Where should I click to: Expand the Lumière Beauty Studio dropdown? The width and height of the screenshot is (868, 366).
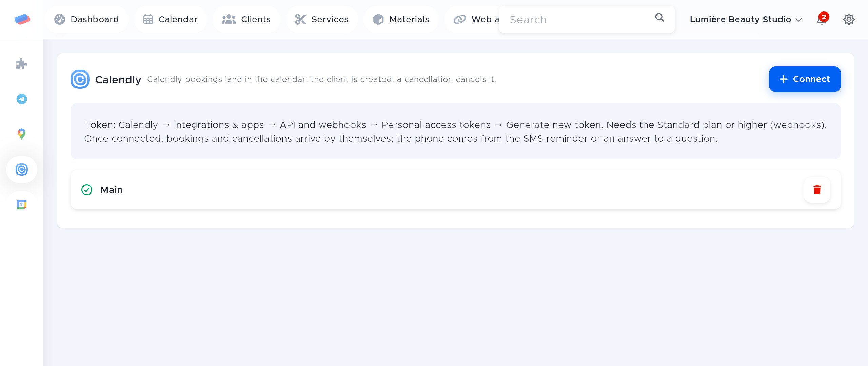(746, 19)
